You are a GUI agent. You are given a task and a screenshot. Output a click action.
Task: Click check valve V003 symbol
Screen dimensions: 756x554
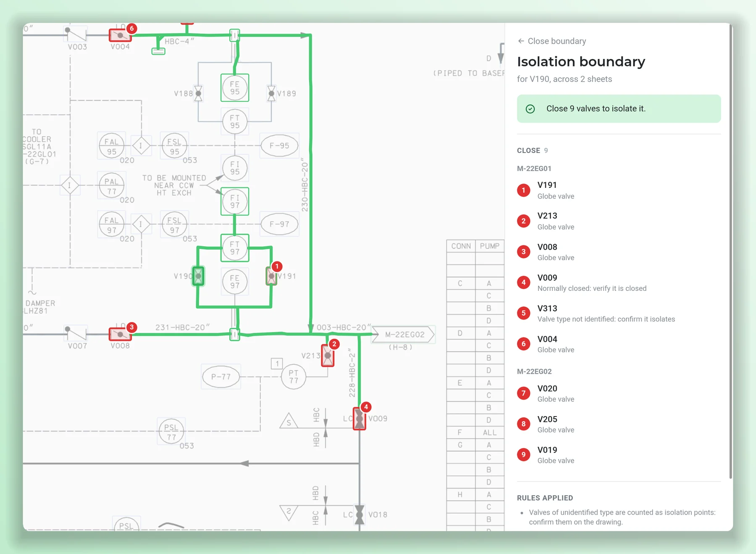coord(77,33)
